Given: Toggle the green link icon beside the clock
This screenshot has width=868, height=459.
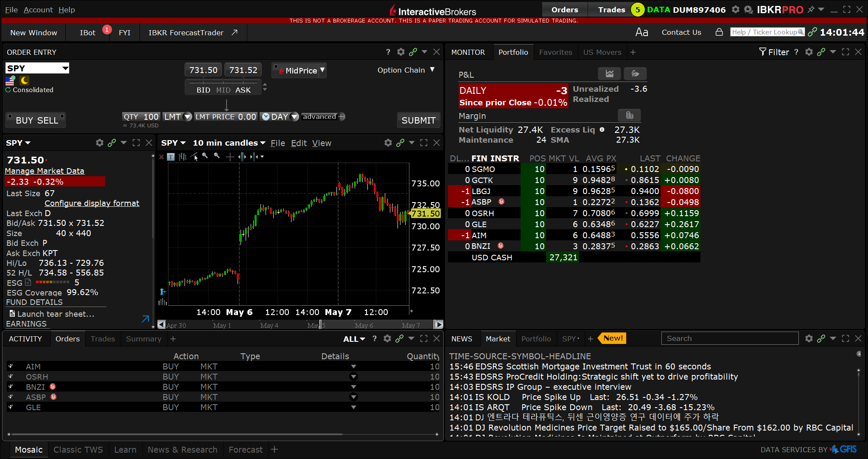Looking at the screenshot, I should [812, 32].
